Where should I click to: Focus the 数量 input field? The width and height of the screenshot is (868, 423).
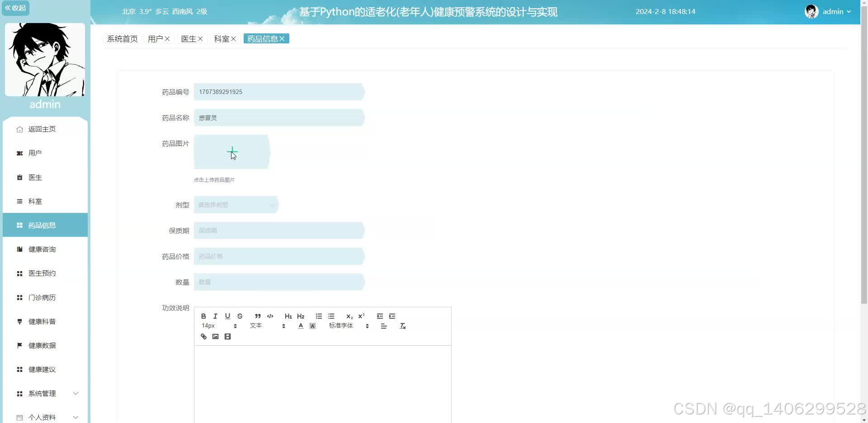[x=279, y=282]
